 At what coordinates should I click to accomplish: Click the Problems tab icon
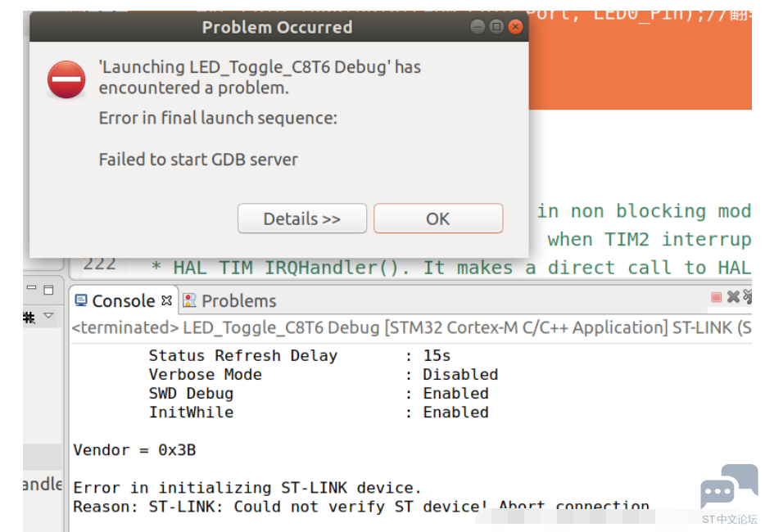[x=189, y=300]
